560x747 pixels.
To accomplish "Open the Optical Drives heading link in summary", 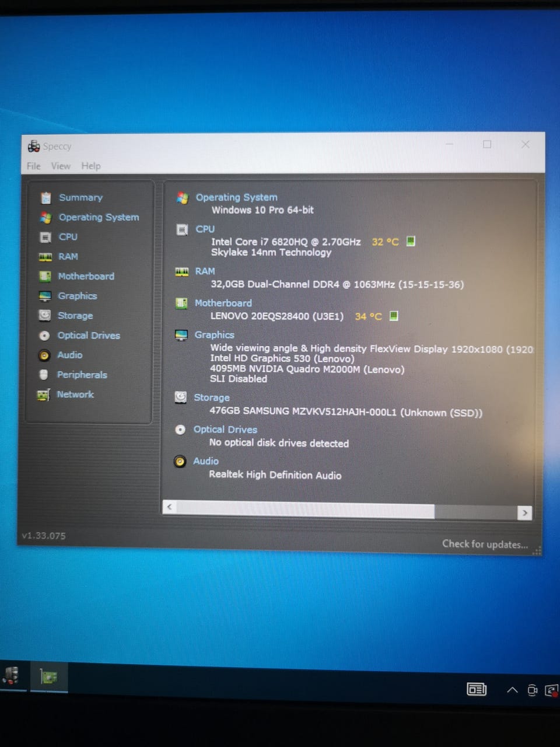I will tap(225, 429).
